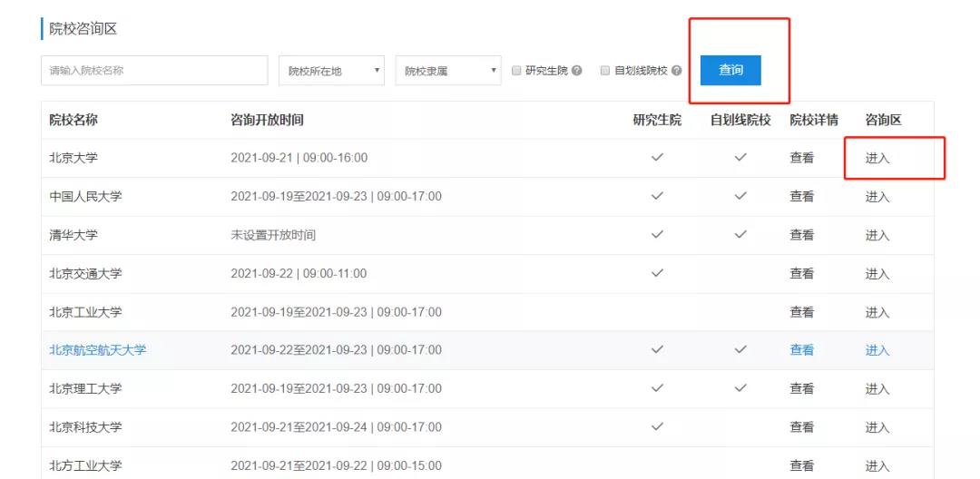Click help icon next to 自划线院校 checkbox
The image size is (980, 479).
point(677,71)
